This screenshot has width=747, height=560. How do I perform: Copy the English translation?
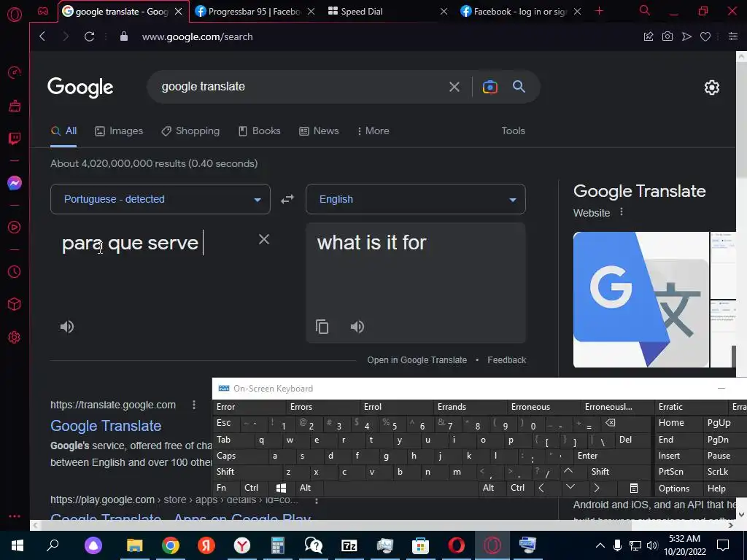point(322,327)
